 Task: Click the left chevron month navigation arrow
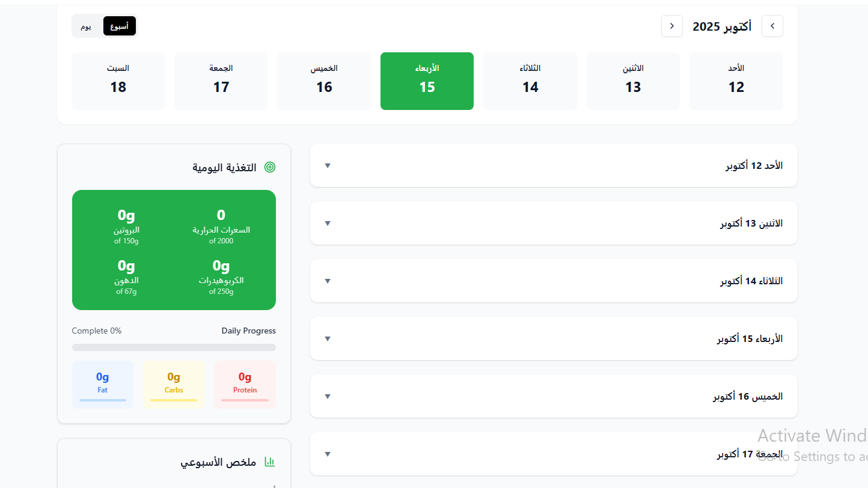[671, 26]
